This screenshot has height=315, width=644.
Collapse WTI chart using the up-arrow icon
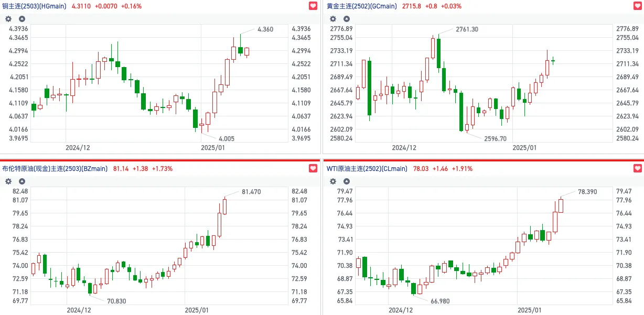pyautogui.click(x=346, y=181)
